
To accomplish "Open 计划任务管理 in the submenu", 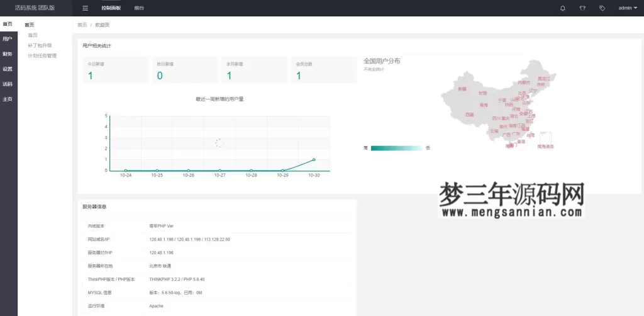I will click(42, 56).
